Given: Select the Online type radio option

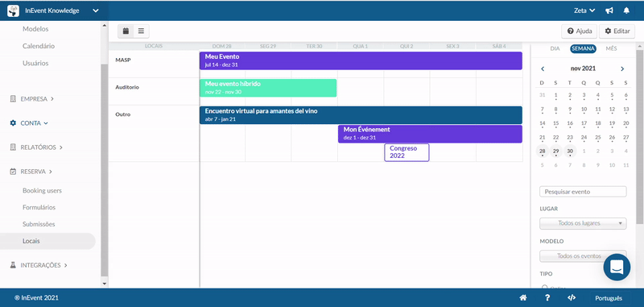Looking at the screenshot, I should tap(545, 288).
